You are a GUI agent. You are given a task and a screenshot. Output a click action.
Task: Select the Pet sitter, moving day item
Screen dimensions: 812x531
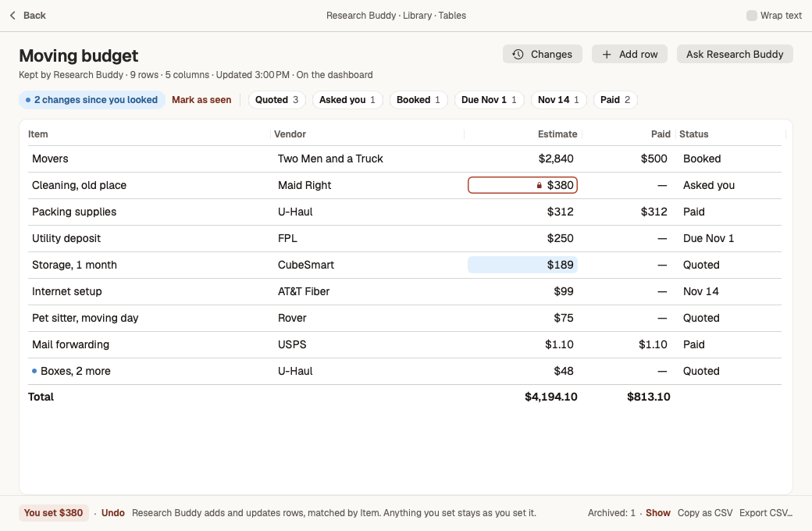pyautogui.click(x=85, y=318)
